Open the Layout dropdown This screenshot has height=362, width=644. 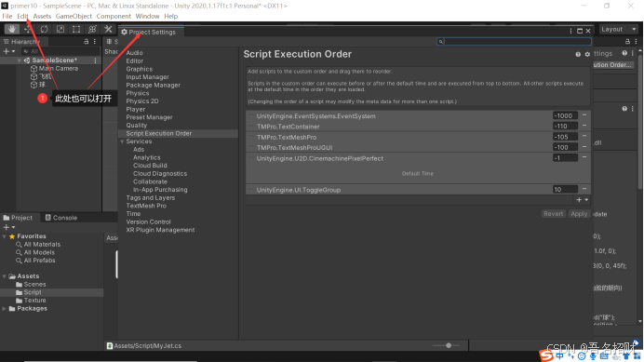pyautogui.click(x=618, y=29)
